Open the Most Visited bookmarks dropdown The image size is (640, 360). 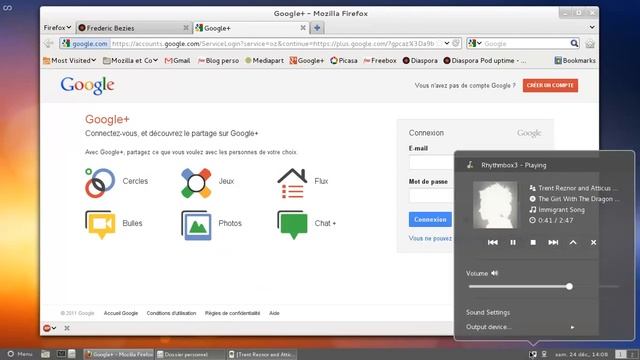point(69,60)
